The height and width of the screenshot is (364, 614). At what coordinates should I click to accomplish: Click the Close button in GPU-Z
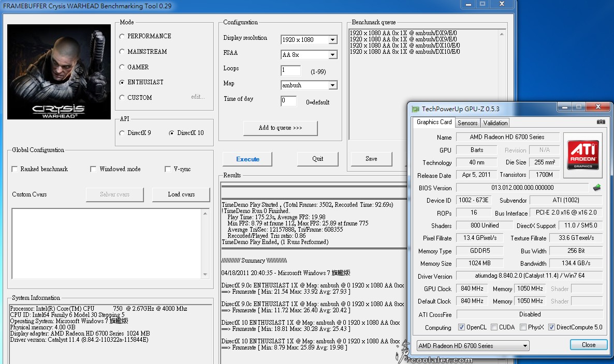589,345
